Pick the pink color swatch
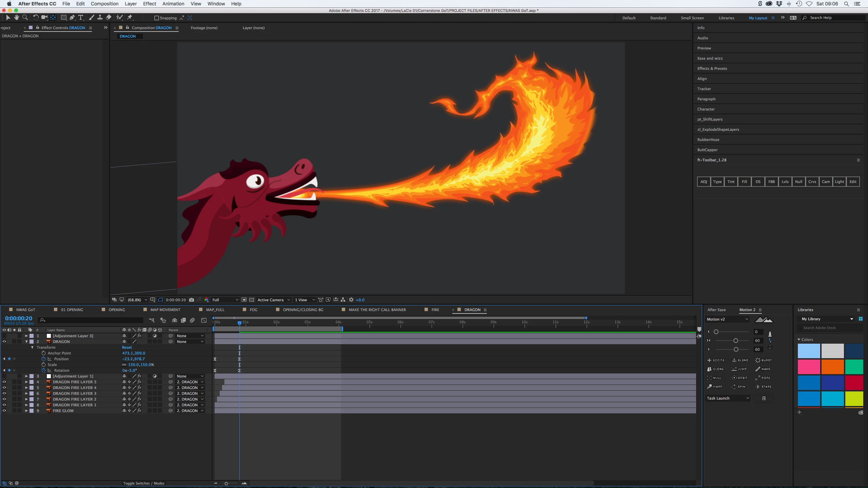868x488 pixels. coord(809,367)
